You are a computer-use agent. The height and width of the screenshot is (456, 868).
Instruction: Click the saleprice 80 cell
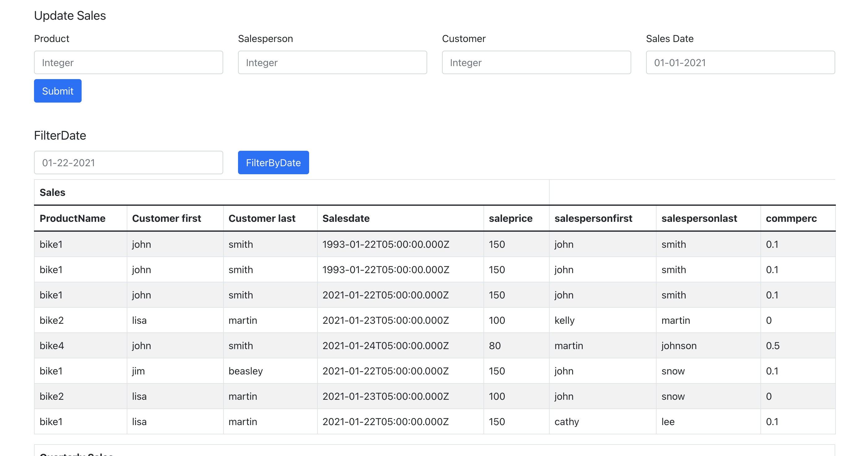pyautogui.click(x=516, y=345)
